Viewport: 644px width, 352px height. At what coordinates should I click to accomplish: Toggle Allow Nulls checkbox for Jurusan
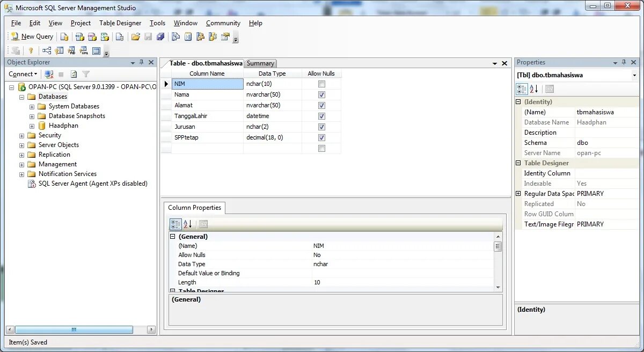pos(321,127)
